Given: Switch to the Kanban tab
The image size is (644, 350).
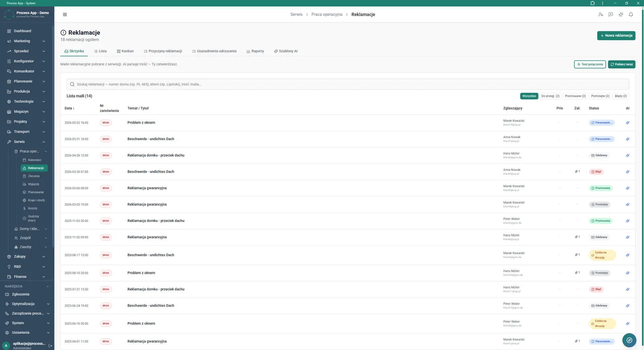Looking at the screenshot, I should [x=125, y=51].
